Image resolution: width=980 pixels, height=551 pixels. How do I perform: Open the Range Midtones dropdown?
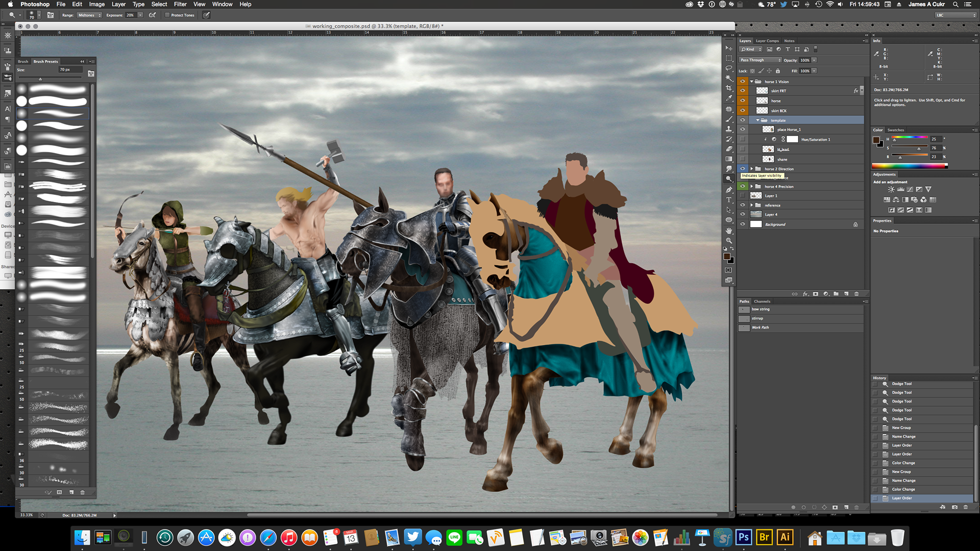(x=89, y=15)
